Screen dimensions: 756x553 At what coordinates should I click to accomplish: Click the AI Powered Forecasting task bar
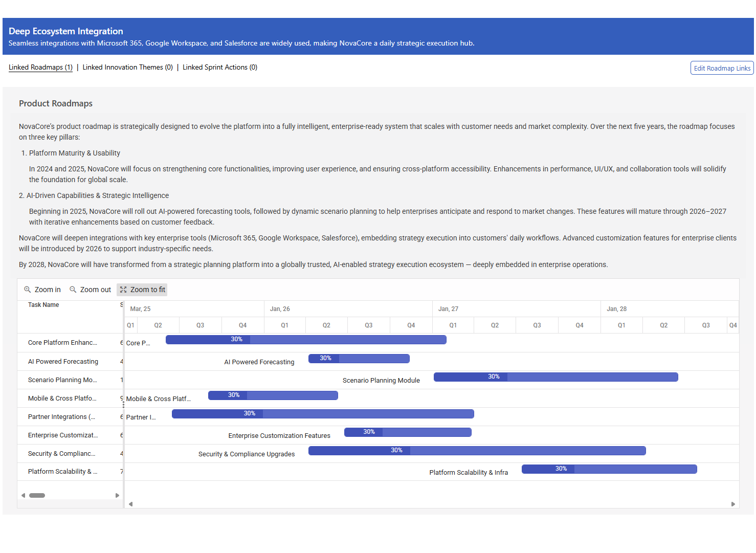point(359,359)
